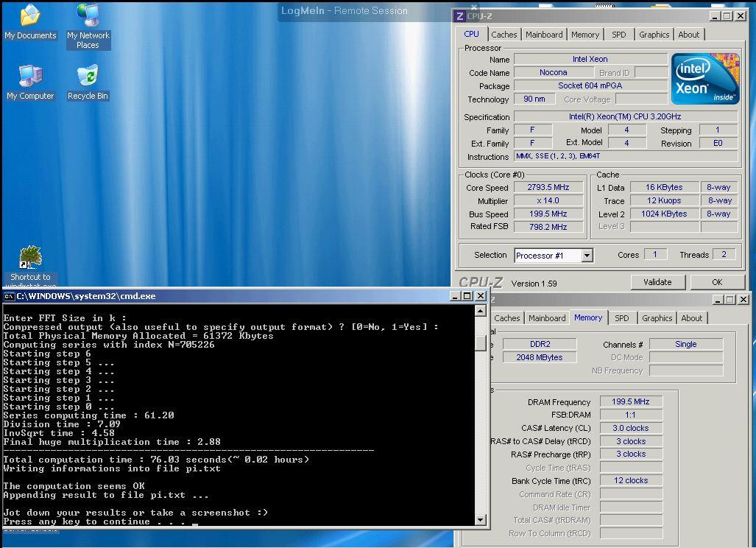Click the 2048 MBytes memory size value
This screenshot has width=756, height=548.
pyautogui.click(x=540, y=357)
